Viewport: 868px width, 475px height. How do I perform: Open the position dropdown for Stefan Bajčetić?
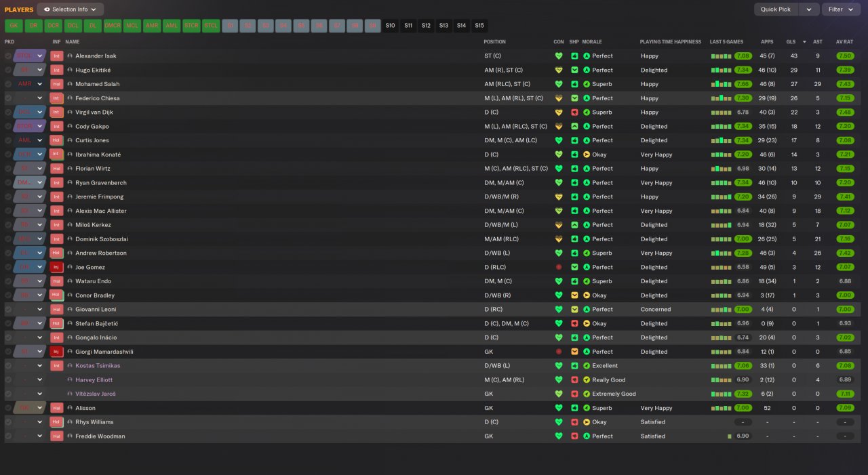coord(40,324)
